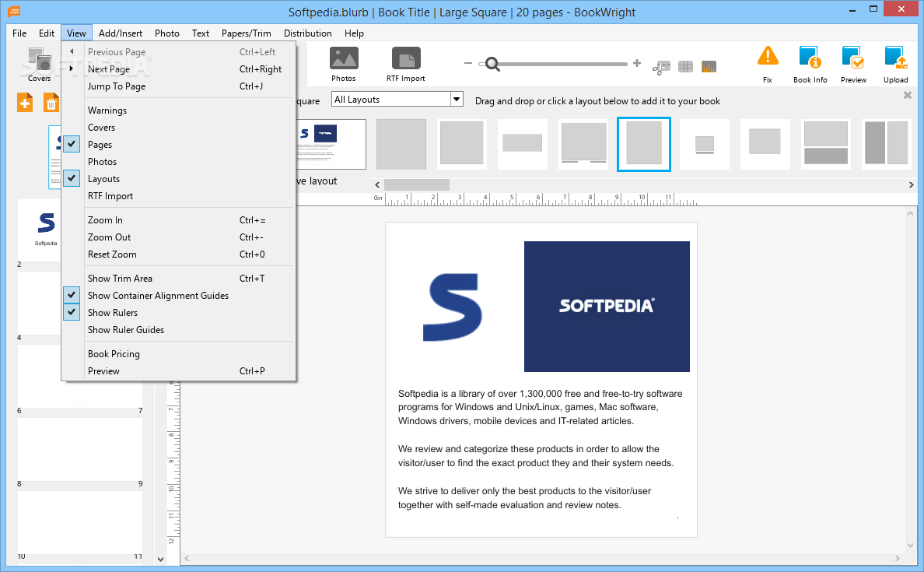Click the Softpedia description text block
This screenshot has height=572, width=924.
click(541, 449)
